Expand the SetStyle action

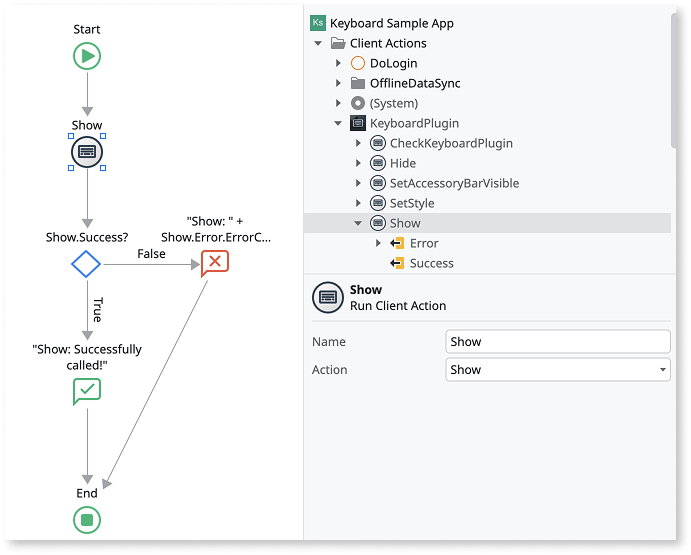(x=358, y=203)
